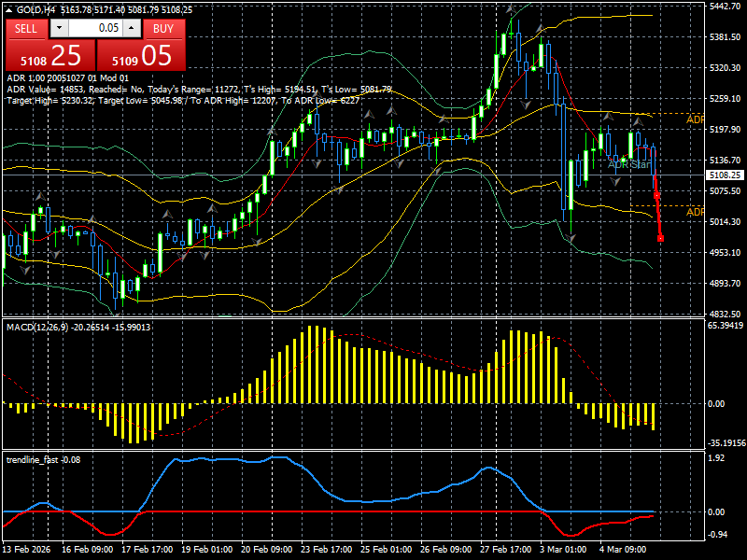
Task: Click the 5197.90 price scale label
Action: pyautogui.click(x=726, y=130)
